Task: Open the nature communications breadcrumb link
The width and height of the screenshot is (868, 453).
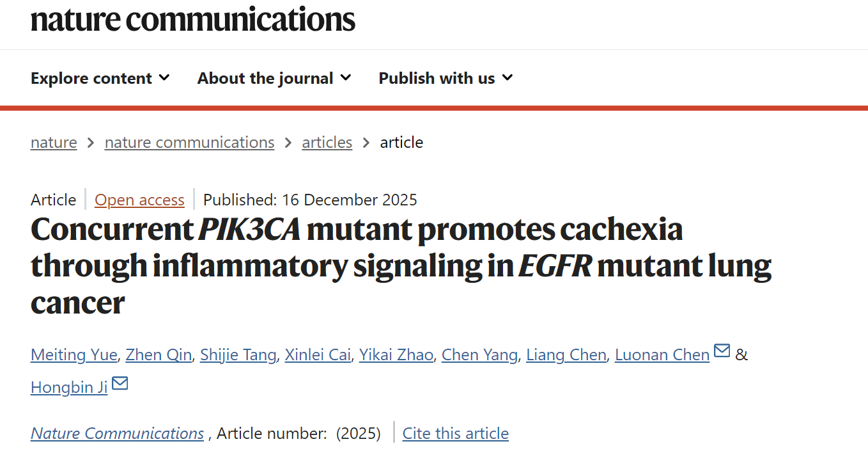Action: (189, 142)
